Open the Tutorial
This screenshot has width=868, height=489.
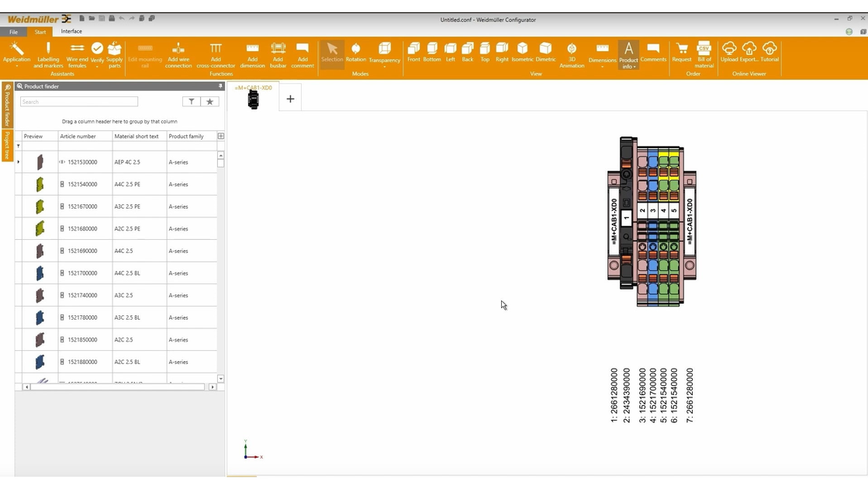pos(769,51)
